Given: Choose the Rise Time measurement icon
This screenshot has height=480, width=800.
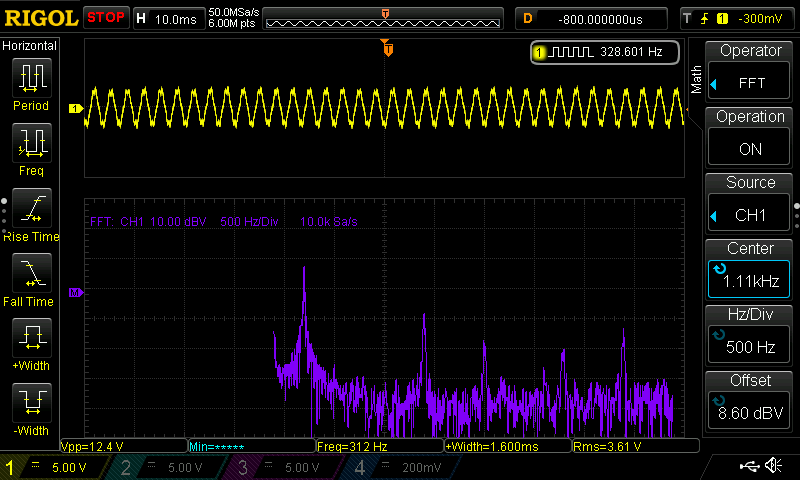Looking at the screenshot, I should click(x=31, y=212).
